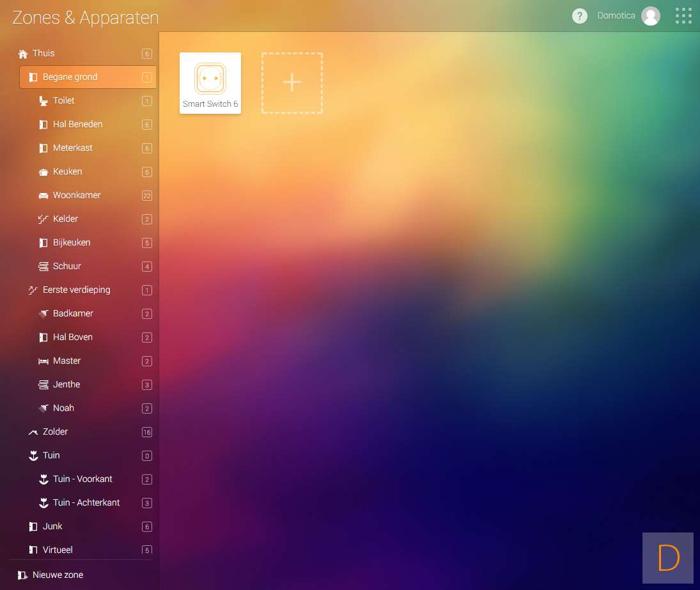
Task: Click the Thuis home icon
Action: click(23, 54)
